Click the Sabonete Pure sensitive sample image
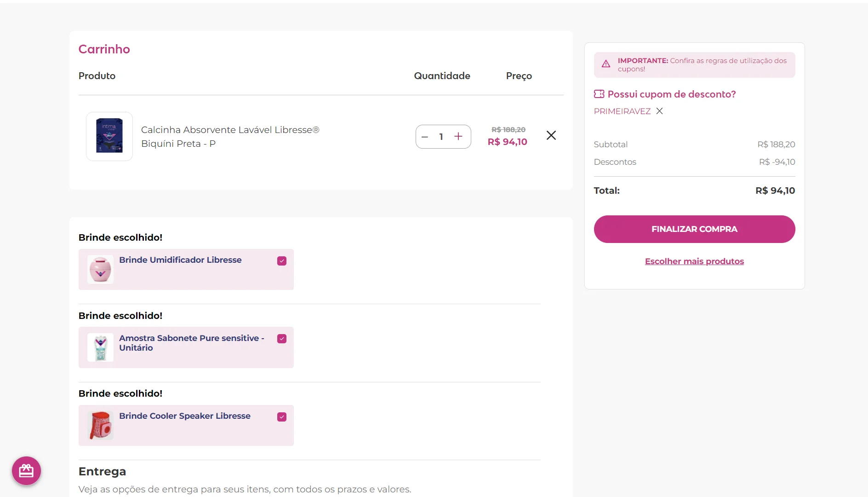 (x=100, y=347)
